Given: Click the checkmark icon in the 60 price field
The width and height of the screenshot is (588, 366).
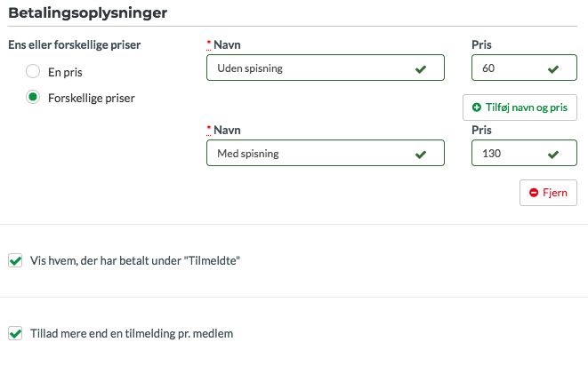Looking at the screenshot, I should (x=553, y=69).
